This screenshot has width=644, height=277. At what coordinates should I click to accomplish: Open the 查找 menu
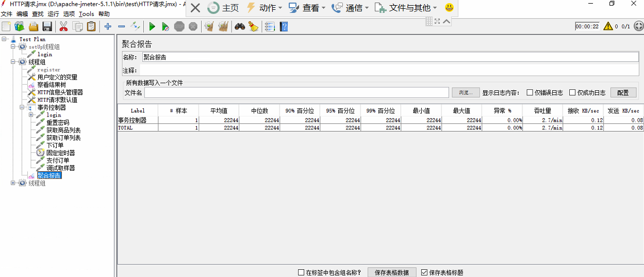pyautogui.click(x=38, y=14)
